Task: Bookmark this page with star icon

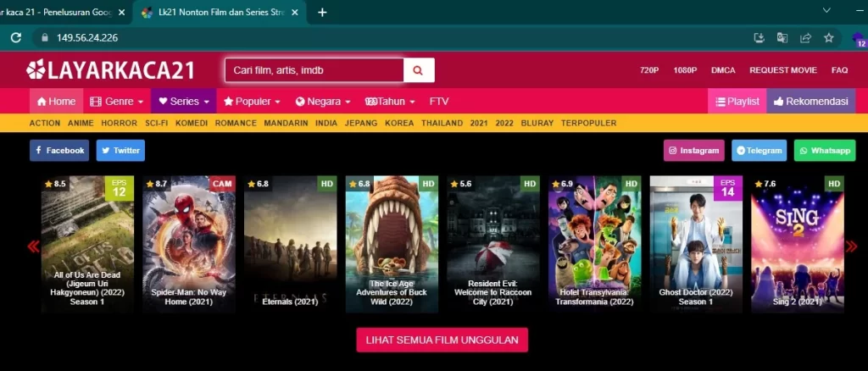Action: click(829, 38)
